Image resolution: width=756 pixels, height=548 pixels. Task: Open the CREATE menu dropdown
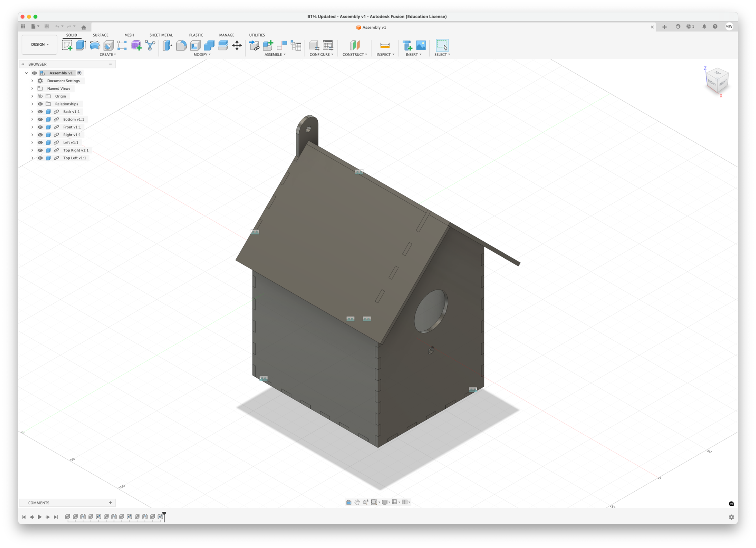pyautogui.click(x=107, y=55)
